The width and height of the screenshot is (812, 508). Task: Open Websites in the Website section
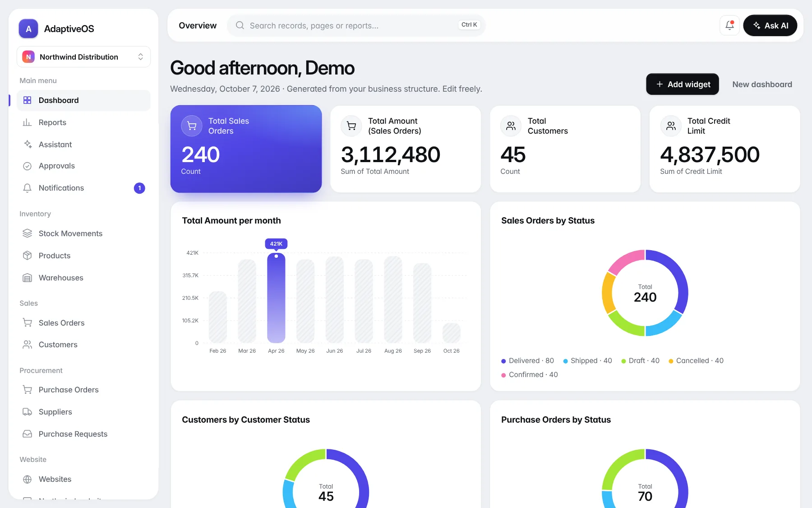click(83, 479)
